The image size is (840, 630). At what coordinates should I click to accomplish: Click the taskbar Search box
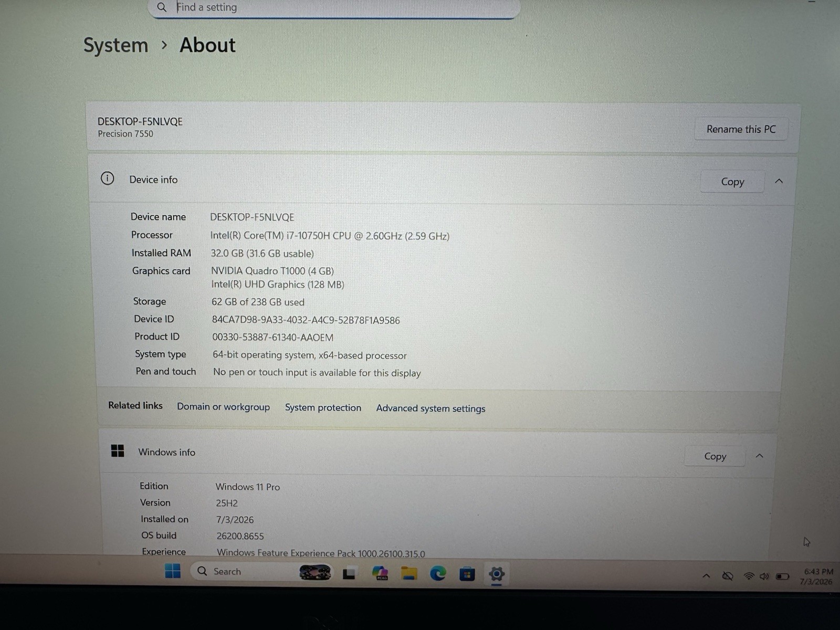coord(263,572)
